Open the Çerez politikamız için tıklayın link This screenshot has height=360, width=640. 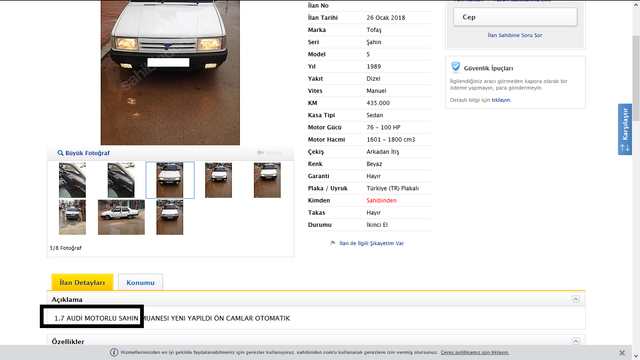tap(475, 352)
